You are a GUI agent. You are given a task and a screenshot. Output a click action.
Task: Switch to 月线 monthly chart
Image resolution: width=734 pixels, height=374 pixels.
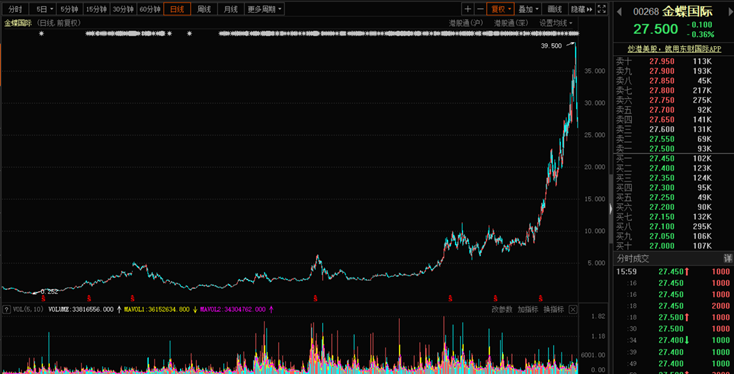[231, 9]
